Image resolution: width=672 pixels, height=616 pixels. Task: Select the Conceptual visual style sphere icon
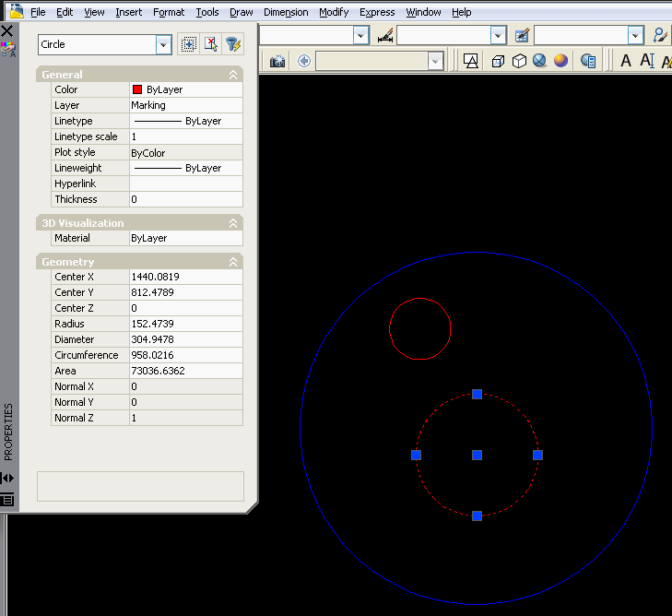pos(561,61)
